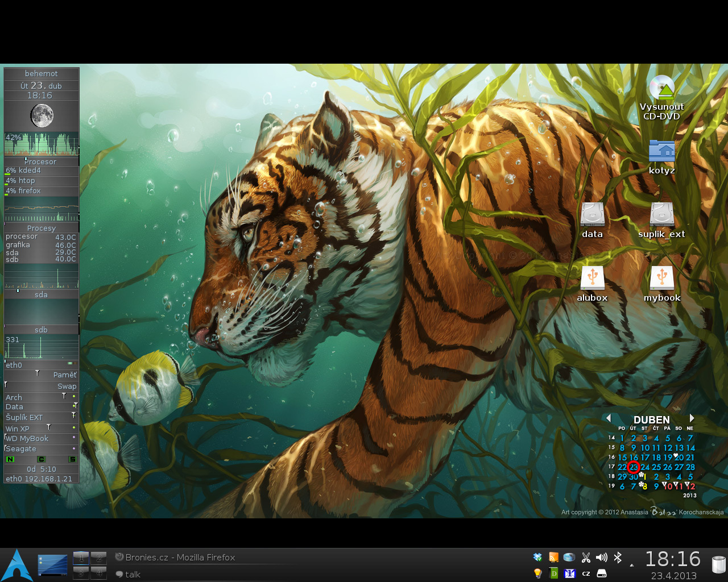Click the Data filesystem row
Image resolution: width=728 pixels, height=582 pixels.
click(x=42, y=407)
